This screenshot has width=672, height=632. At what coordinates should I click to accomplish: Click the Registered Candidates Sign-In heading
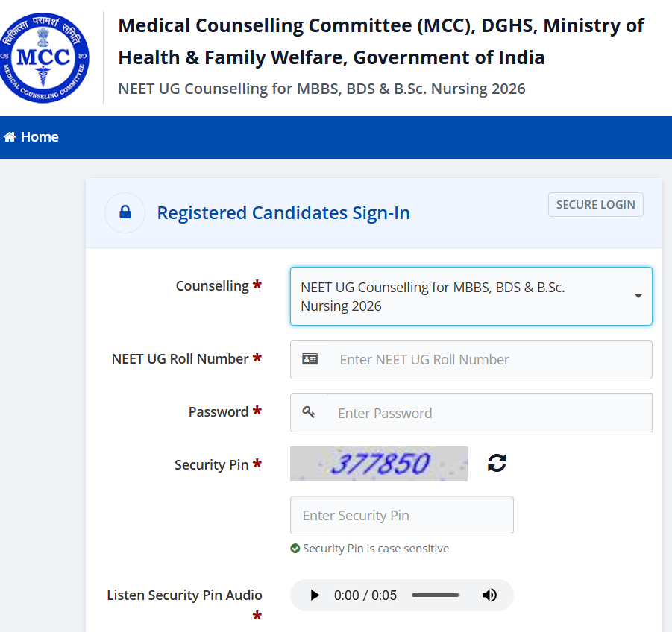coord(283,213)
